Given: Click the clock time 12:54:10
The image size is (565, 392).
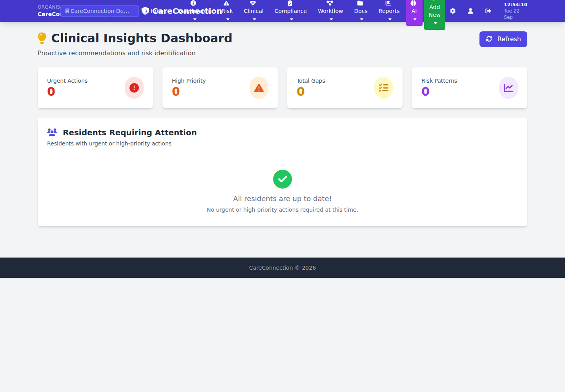Looking at the screenshot, I should pos(516,5).
